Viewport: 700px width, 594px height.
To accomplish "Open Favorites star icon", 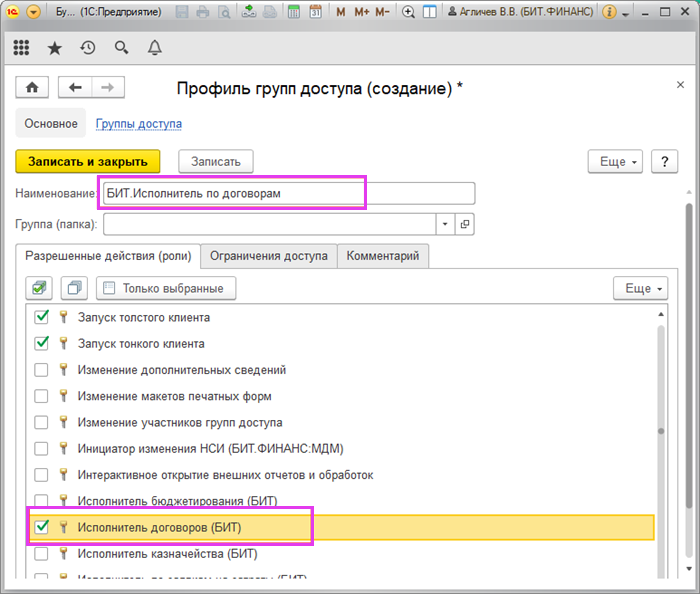I will 55,47.
